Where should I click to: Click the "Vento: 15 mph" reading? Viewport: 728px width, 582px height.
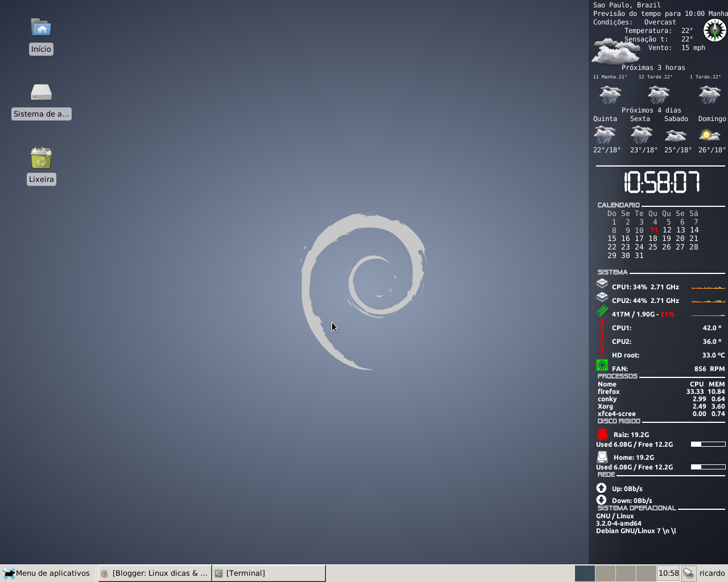pyautogui.click(x=677, y=48)
